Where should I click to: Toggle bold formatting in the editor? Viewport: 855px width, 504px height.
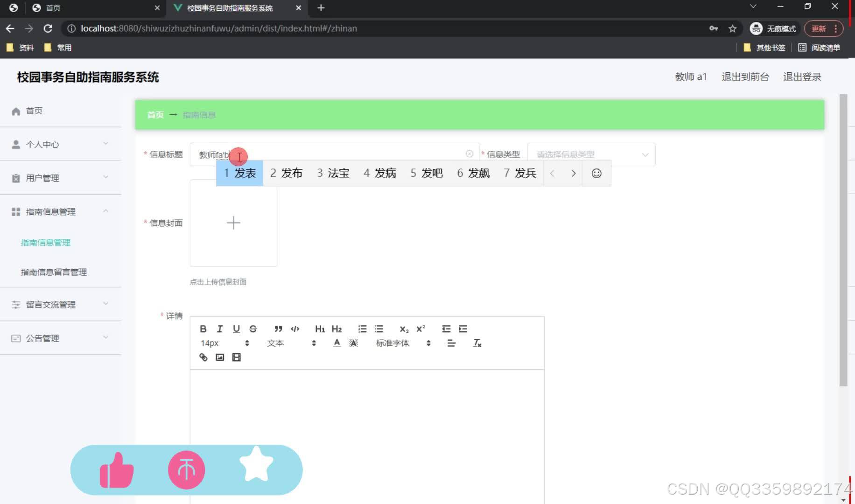[203, 329]
